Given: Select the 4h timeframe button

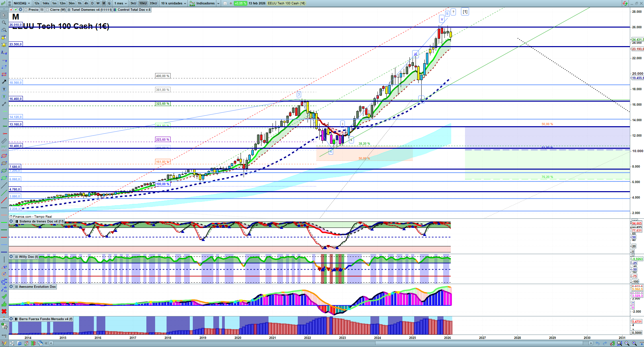Looking at the screenshot, I should click(x=86, y=3).
